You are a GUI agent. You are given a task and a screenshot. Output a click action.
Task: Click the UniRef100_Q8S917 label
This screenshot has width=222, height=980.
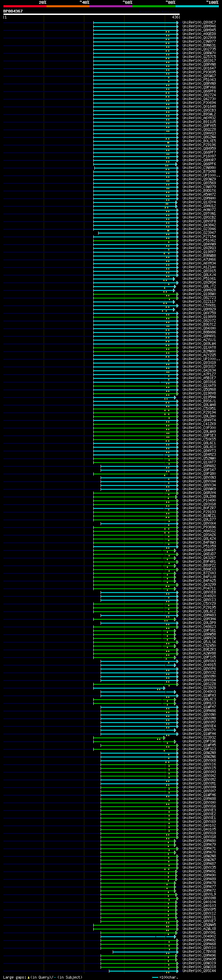coord(199,60)
